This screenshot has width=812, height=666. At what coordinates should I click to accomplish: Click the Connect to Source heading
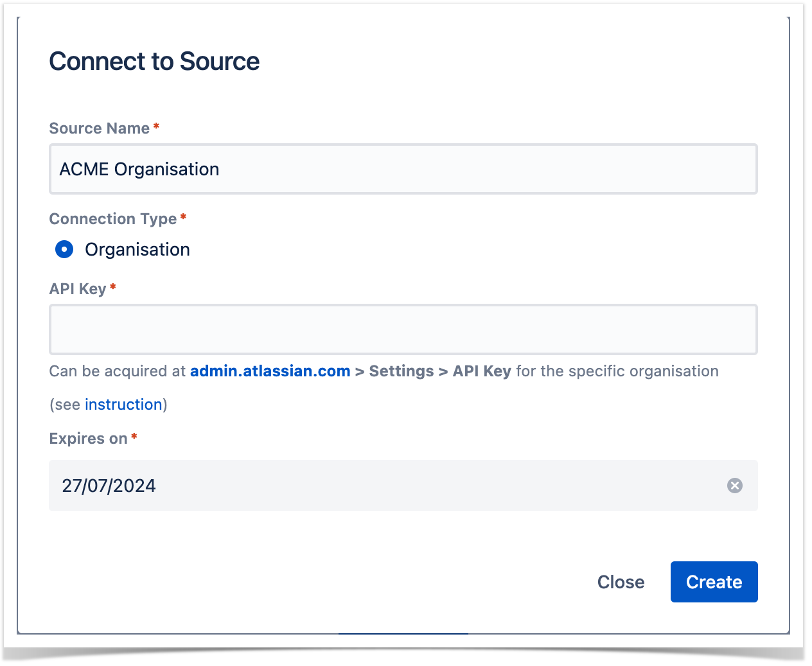click(x=154, y=62)
